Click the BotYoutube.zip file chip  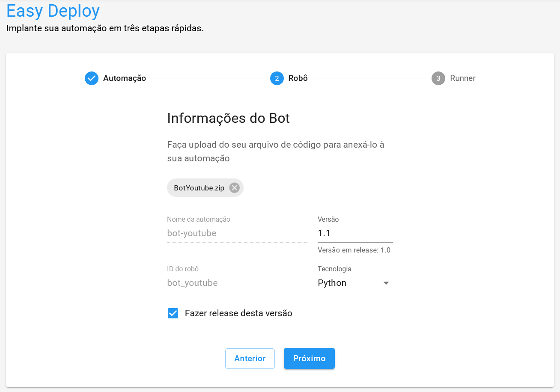point(199,188)
